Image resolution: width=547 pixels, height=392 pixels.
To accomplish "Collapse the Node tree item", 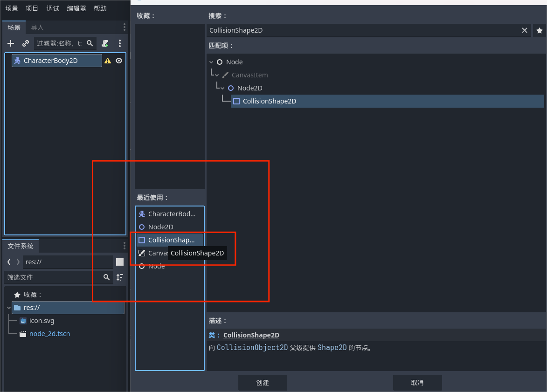I will [x=212, y=62].
